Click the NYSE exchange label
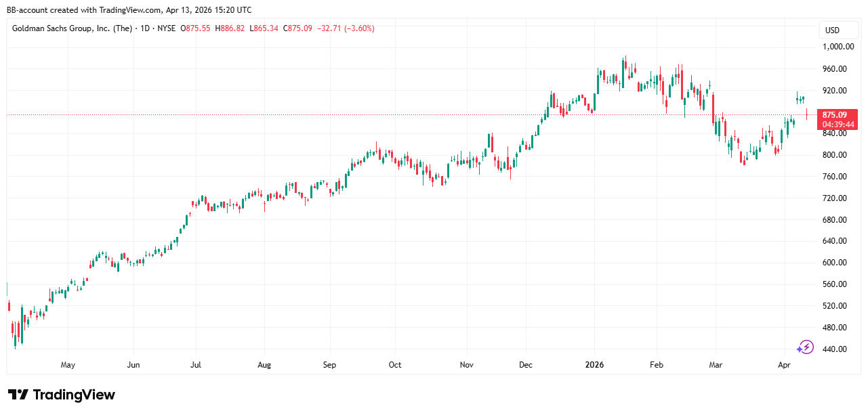868x415 pixels. tap(166, 28)
